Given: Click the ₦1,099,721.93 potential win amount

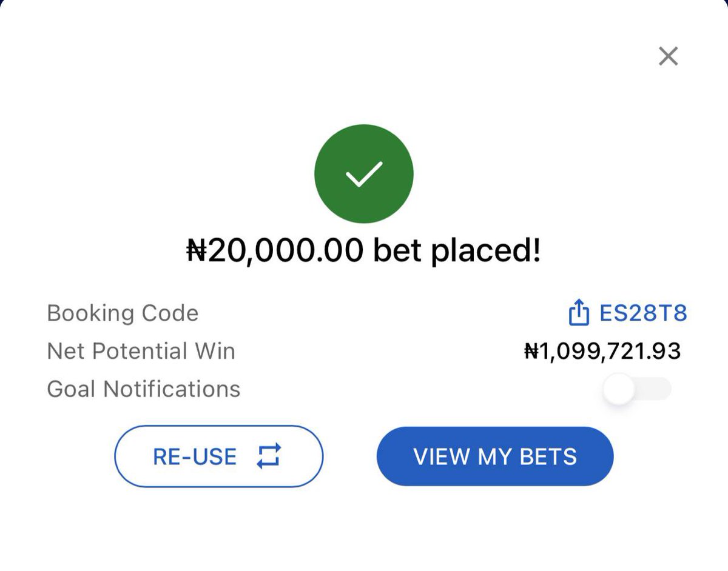Looking at the screenshot, I should click(x=602, y=351).
